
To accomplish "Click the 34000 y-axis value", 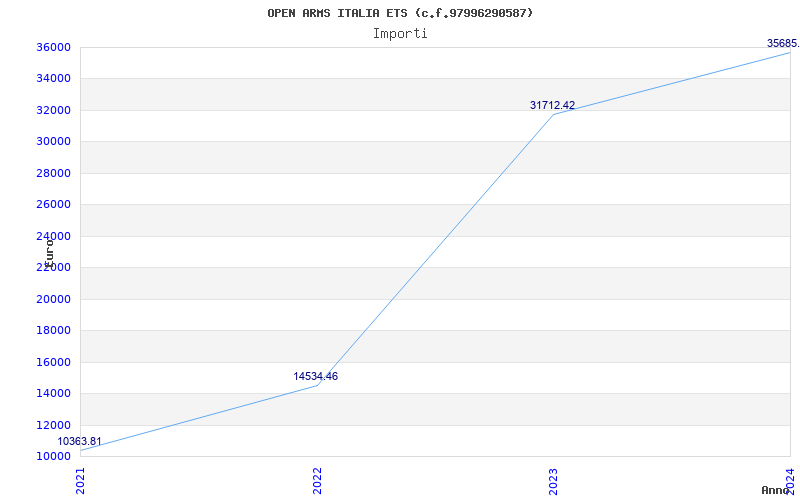I will pyautogui.click(x=53, y=79).
